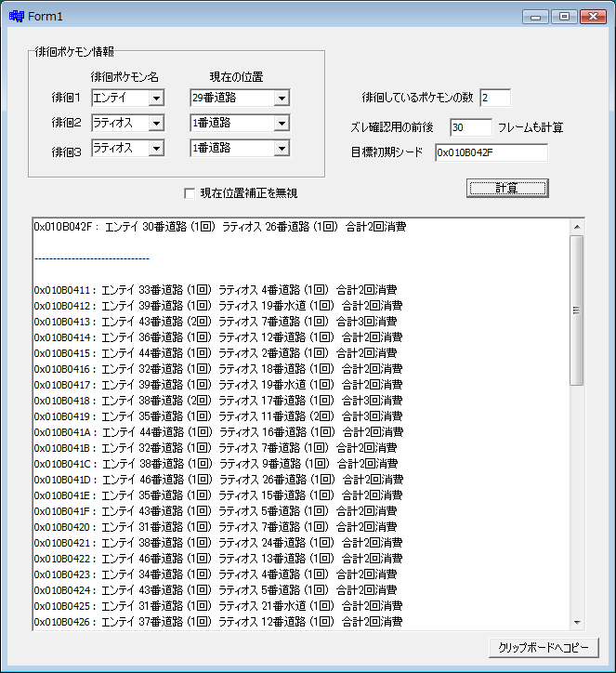Open the 徘徊1 current location dropdown (29番道路)
Screen dimensions: 616x673
282,98
